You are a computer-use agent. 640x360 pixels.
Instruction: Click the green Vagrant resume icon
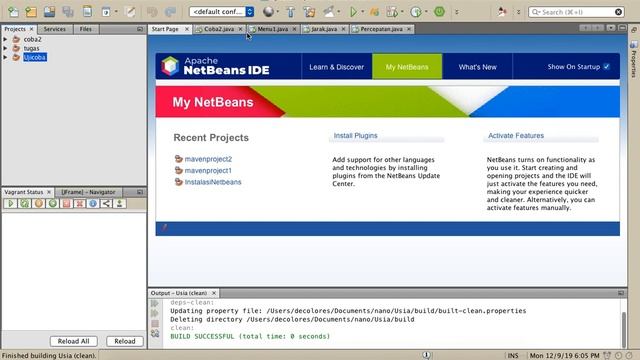point(52,203)
